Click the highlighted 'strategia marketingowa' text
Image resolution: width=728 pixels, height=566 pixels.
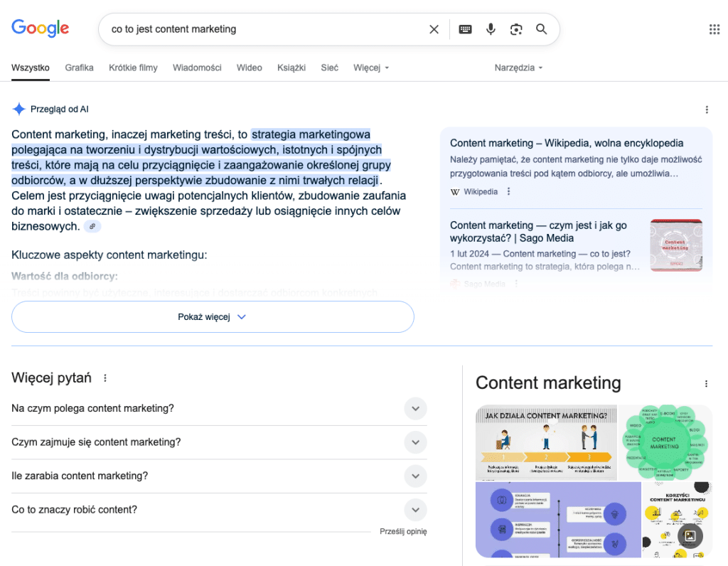(311, 134)
